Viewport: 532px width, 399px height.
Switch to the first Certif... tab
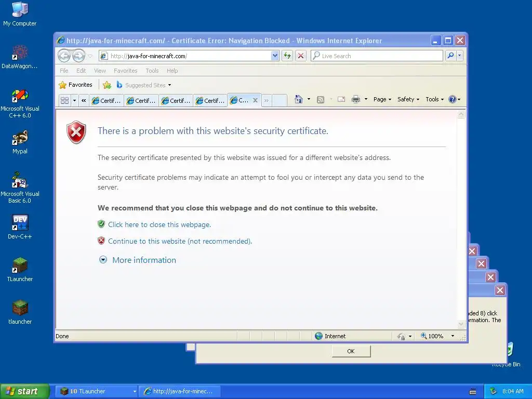point(106,100)
